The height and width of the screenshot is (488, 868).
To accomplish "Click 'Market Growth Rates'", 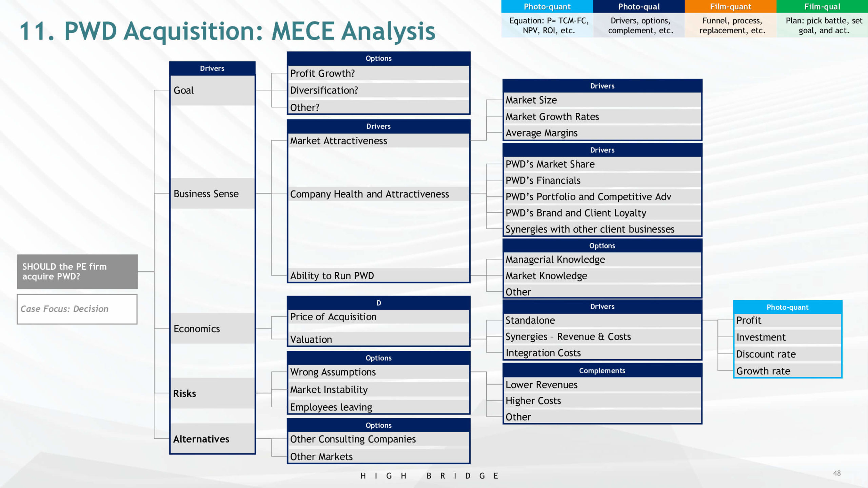I will point(602,117).
